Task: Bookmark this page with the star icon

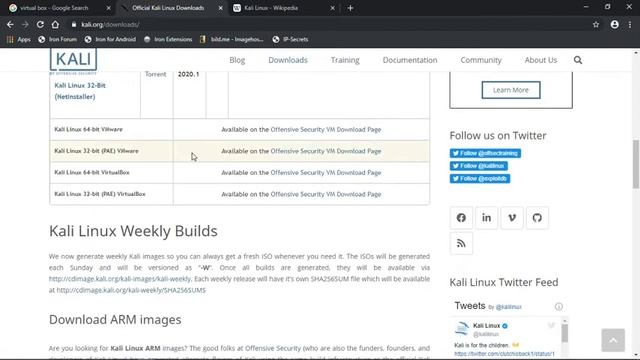Action: tap(596, 24)
